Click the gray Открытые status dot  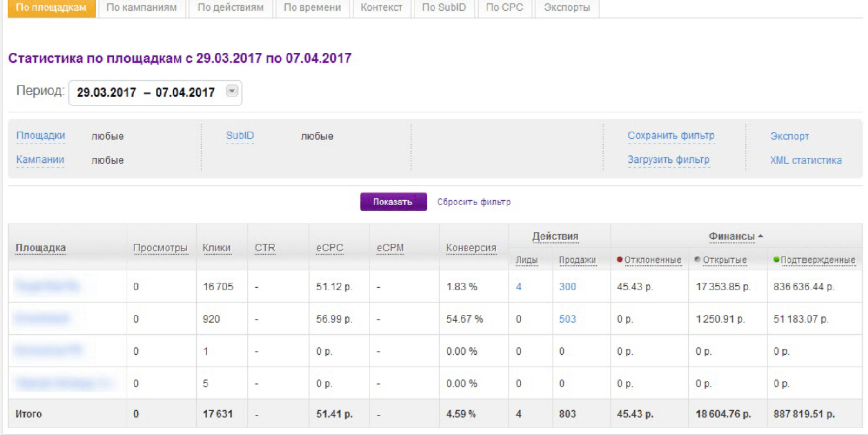coord(697,259)
